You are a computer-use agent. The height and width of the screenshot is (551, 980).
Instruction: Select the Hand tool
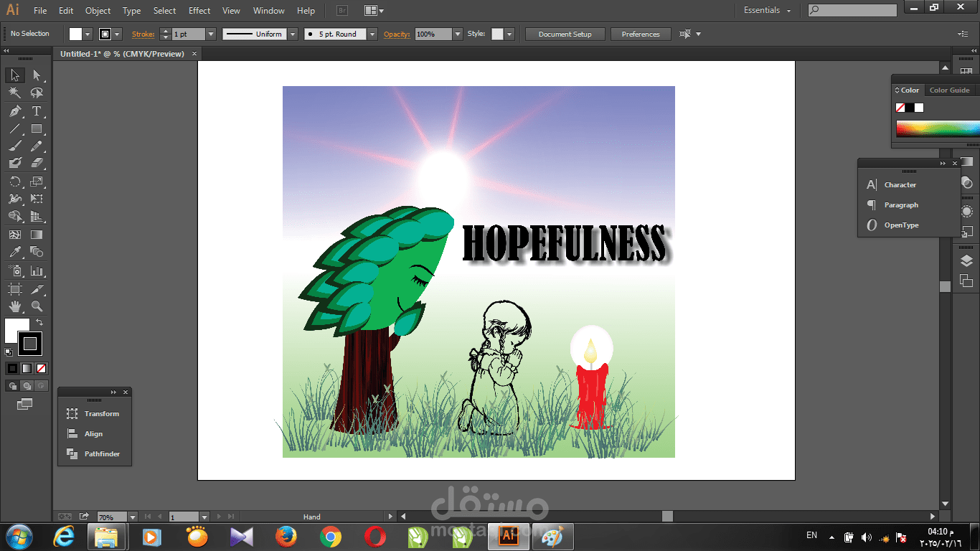tap(15, 306)
